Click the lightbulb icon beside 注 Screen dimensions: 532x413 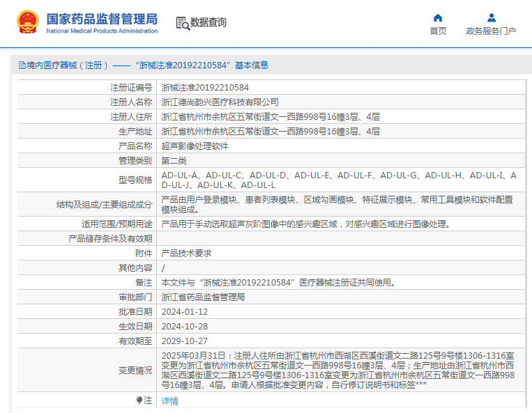139,400
